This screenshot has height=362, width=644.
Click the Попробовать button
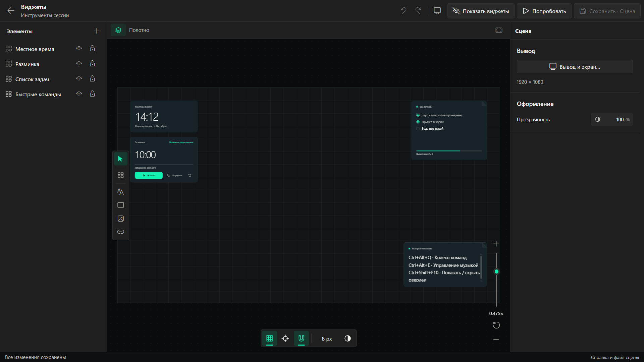(544, 11)
